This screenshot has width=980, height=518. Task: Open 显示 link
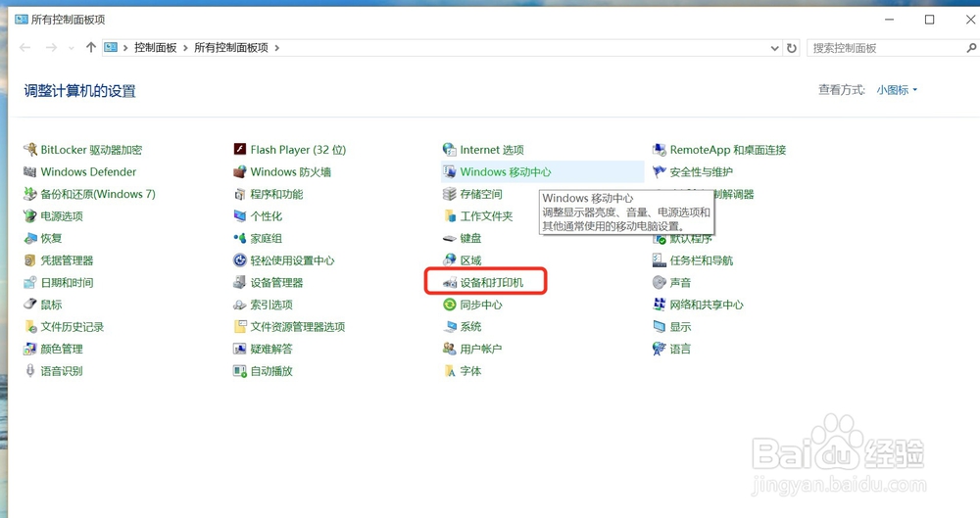(681, 327)
